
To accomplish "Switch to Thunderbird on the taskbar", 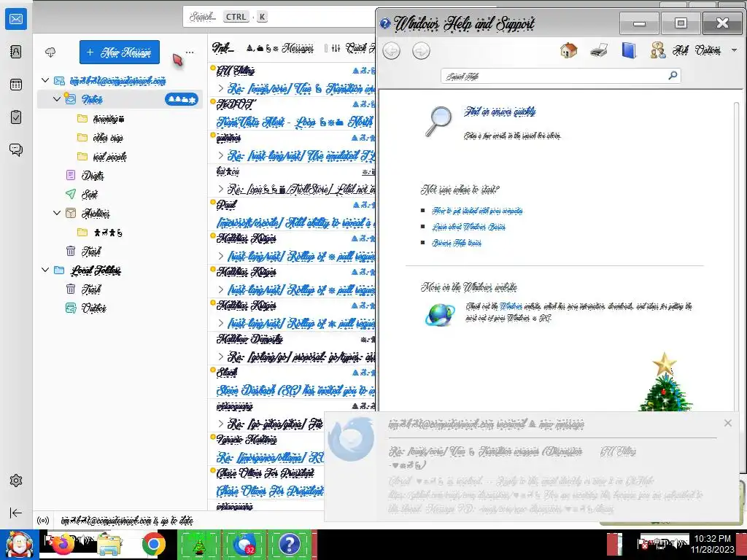I will pos(244,544).
